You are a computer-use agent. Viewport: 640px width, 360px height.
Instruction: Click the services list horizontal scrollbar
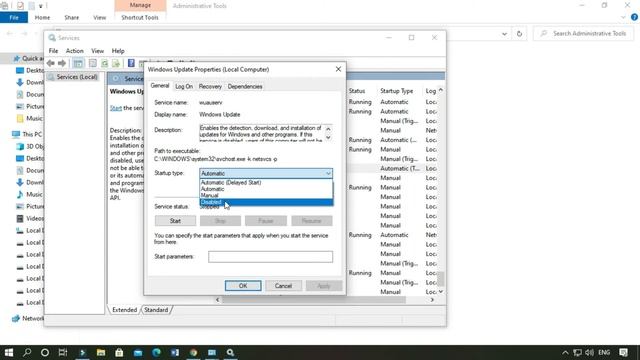coord(313,300)
